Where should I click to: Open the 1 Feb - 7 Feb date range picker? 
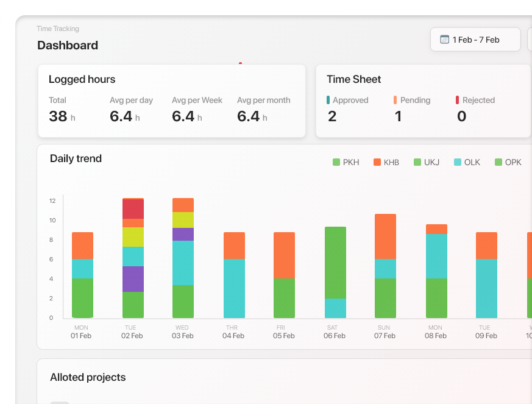point(475,40)
